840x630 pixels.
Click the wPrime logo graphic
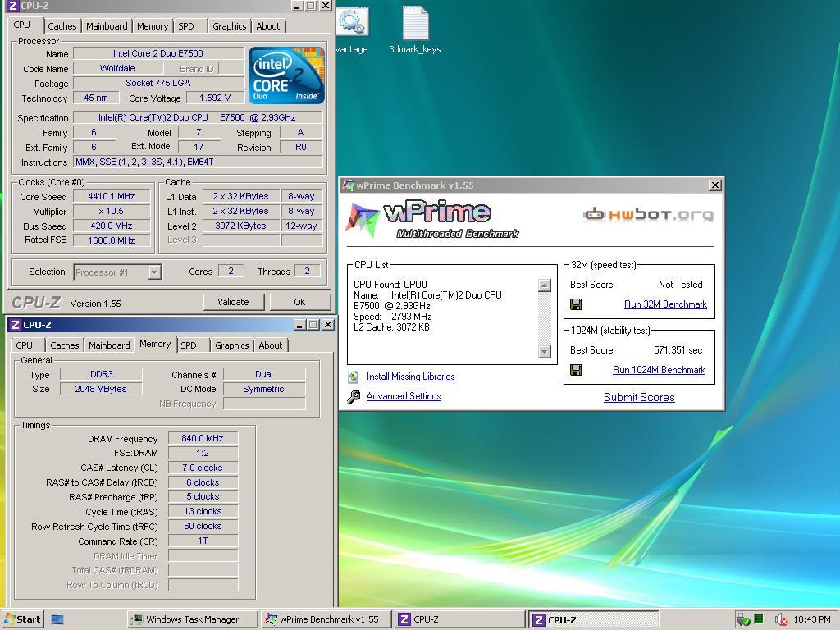pyautogui.click(x=431, y=219)
